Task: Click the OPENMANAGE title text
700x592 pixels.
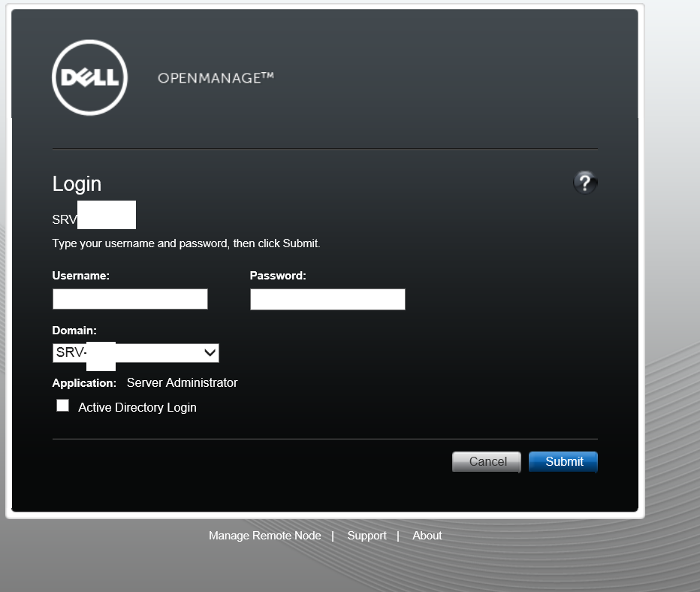Action: point(216,77)
